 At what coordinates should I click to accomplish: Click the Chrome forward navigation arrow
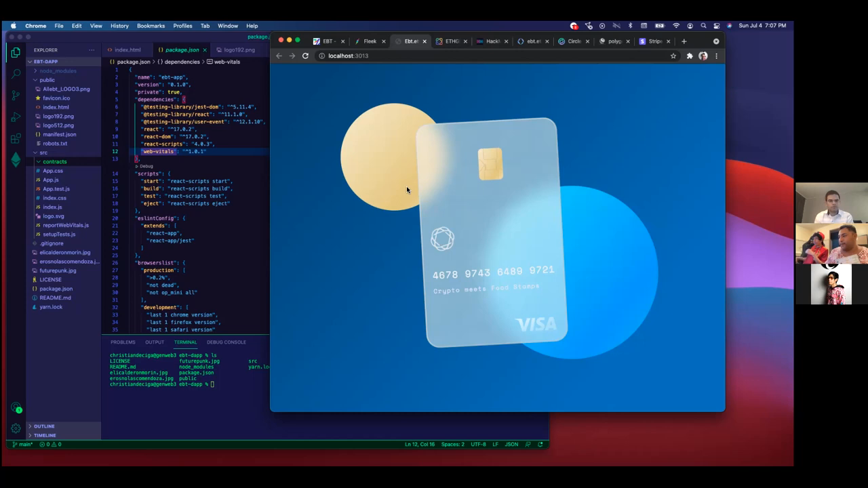pos(292,56)
